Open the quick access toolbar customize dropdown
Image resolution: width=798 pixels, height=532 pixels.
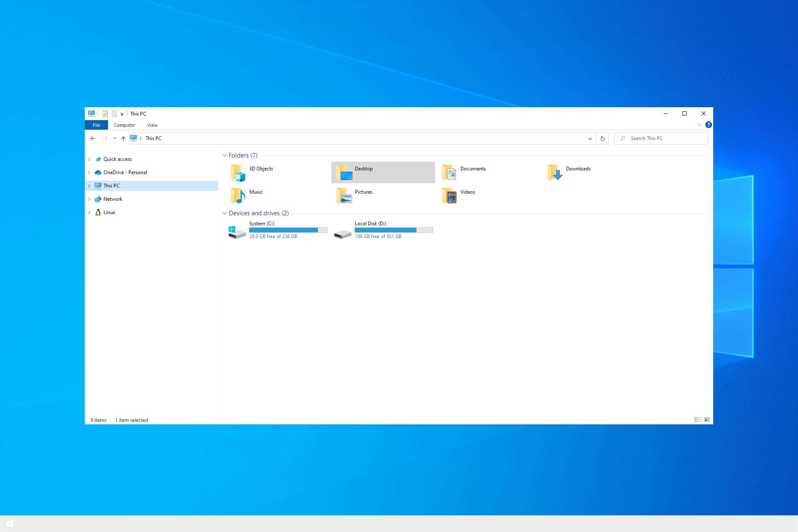click(x=122, y=114)
